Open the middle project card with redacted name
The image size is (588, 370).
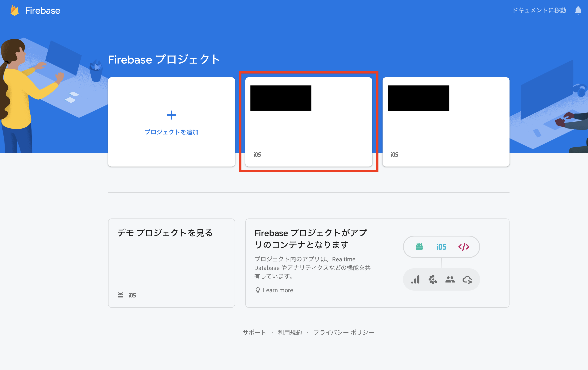309,122
